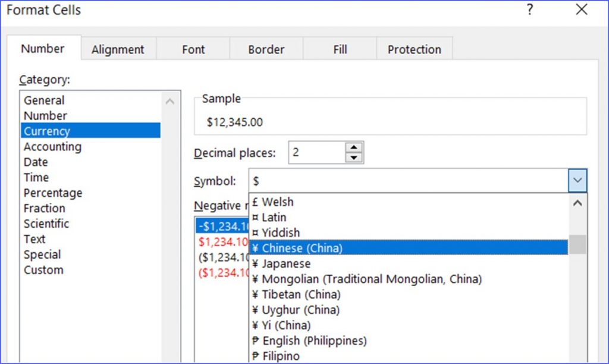This screenshot has width=609, height=364.
Task: Pick the Fraction category
Action: point(44,208)
